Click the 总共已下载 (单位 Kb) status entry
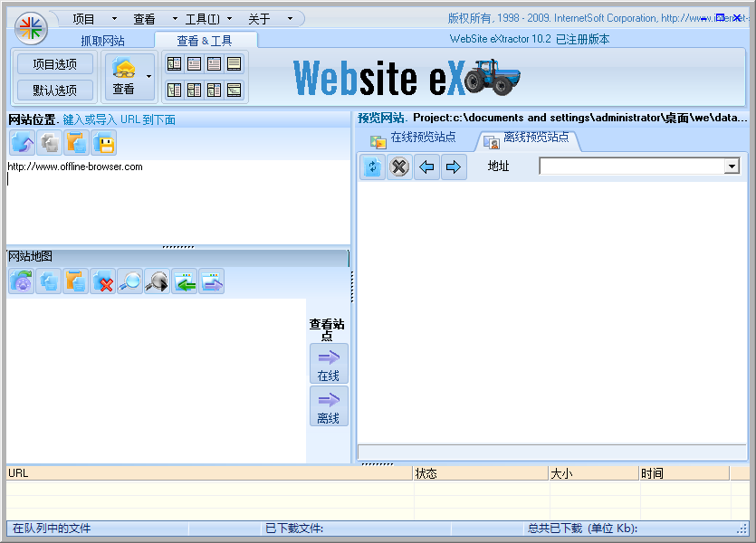Screen dimensions: 756x543 click(582, 529)
